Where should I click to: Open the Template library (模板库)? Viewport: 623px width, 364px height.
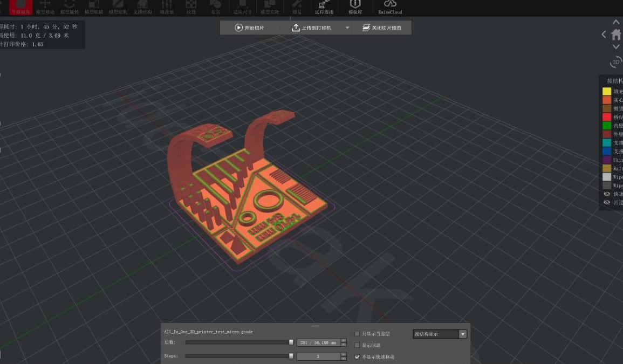pos(355,7)
